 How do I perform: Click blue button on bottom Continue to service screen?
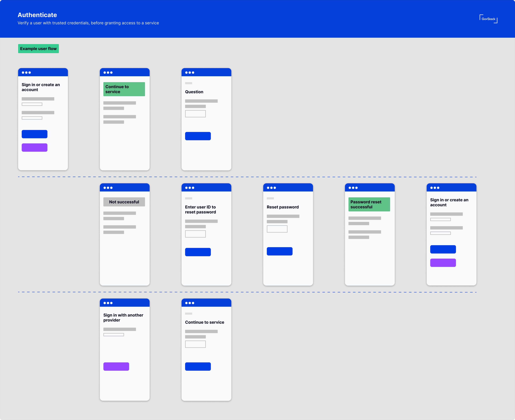tap(198, 366)
